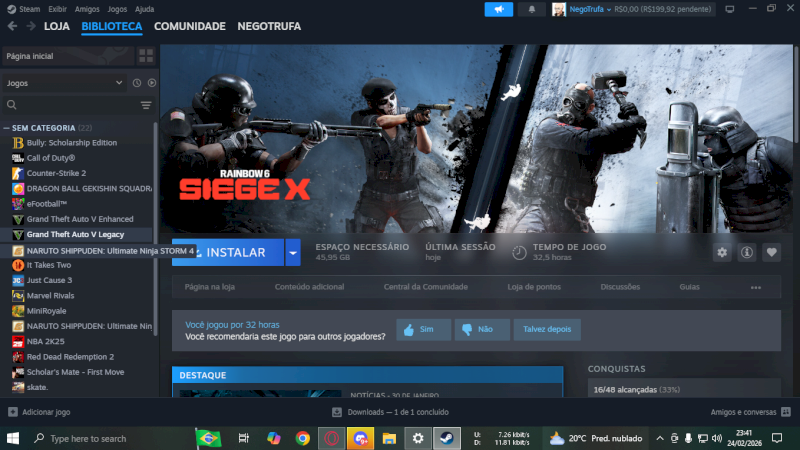The width and height of the screenshot is (800, 450).
Task: Open Página na loja link
Action: point(210,287)
